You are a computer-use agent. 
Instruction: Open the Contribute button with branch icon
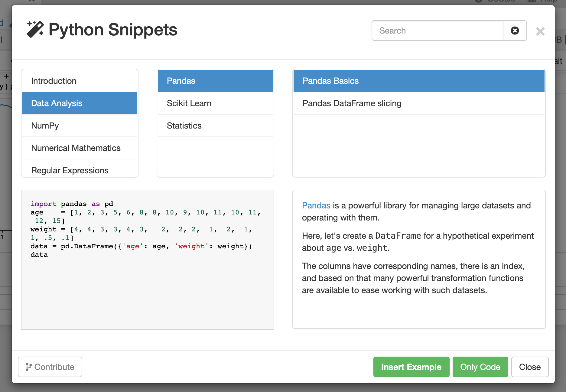click(x=50, y=367)
